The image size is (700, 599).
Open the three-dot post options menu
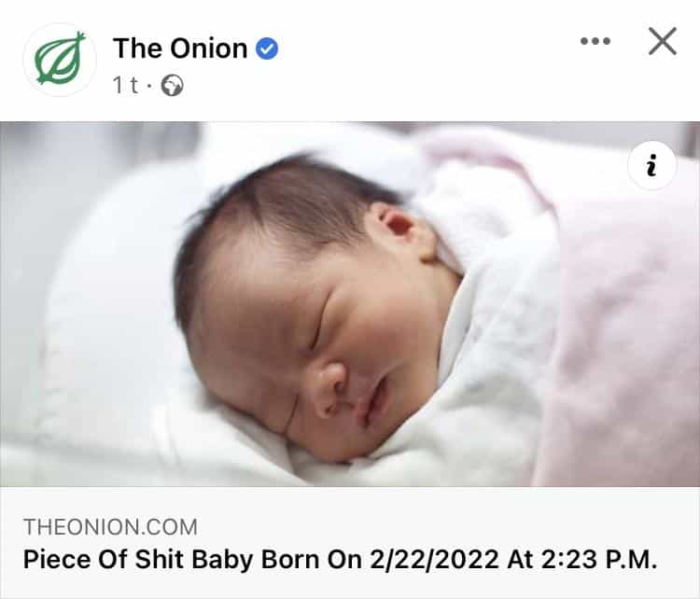595,41
